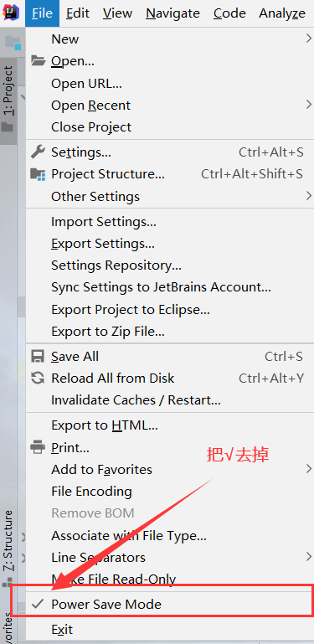The height and width of the screenshot is (644, 314).
Task: Click the Open folder icon
Action: [38, 61]
